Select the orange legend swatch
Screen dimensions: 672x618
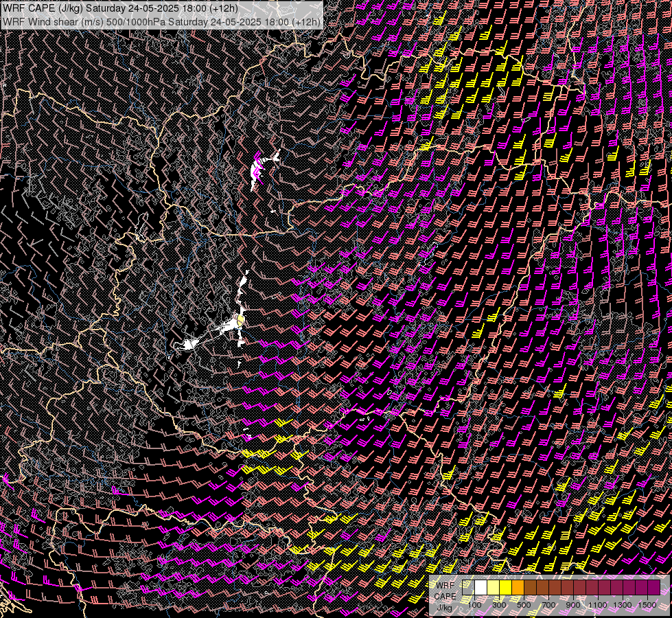(518, 587)
